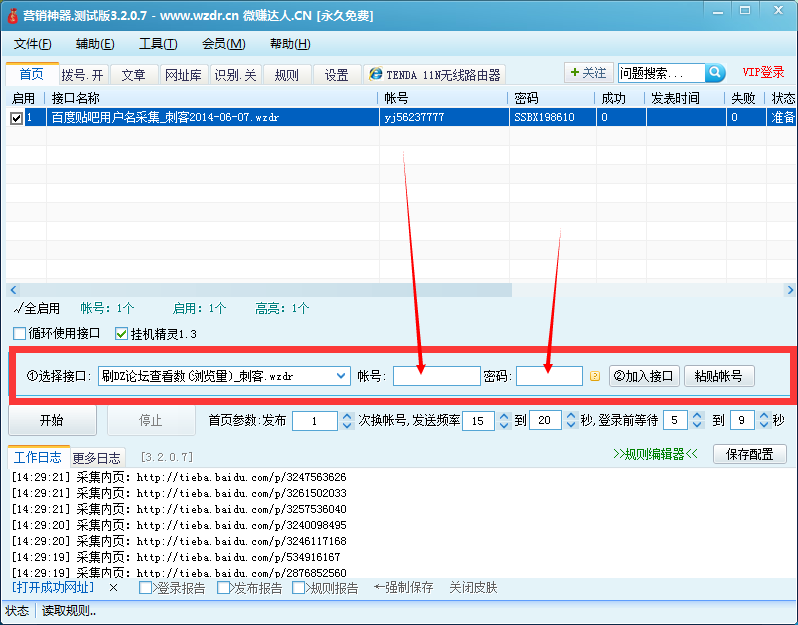Image resolution: width=798 pixels, height=625 pixels.
Task: Click the [打开成功网址] link
Action: [x=53, y=588]
